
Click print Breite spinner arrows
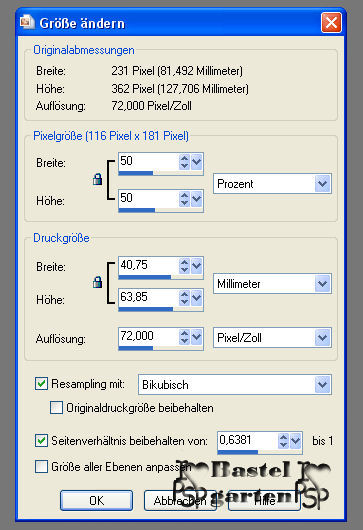(x=184, y=266)
